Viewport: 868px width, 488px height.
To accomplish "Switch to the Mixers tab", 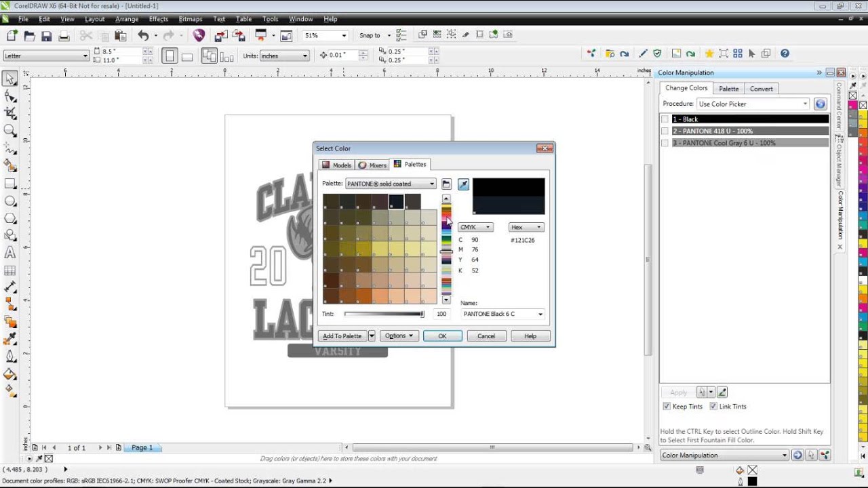I will point(372,165).
